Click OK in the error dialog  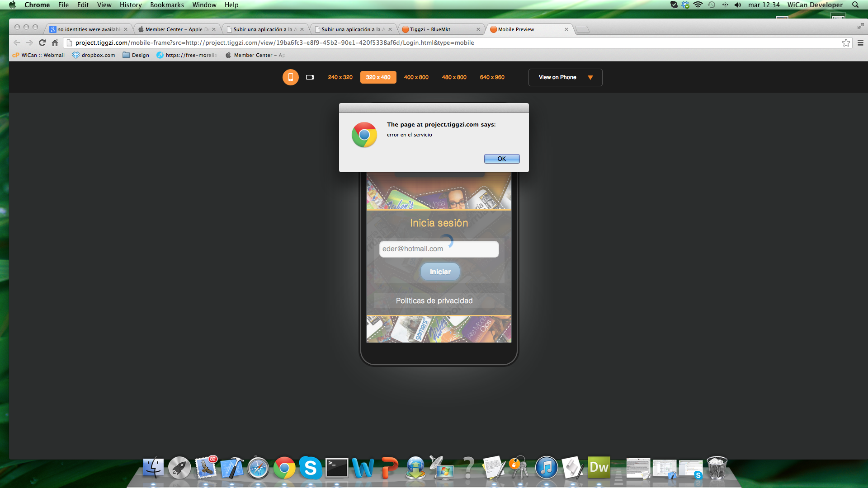point(501,159)
